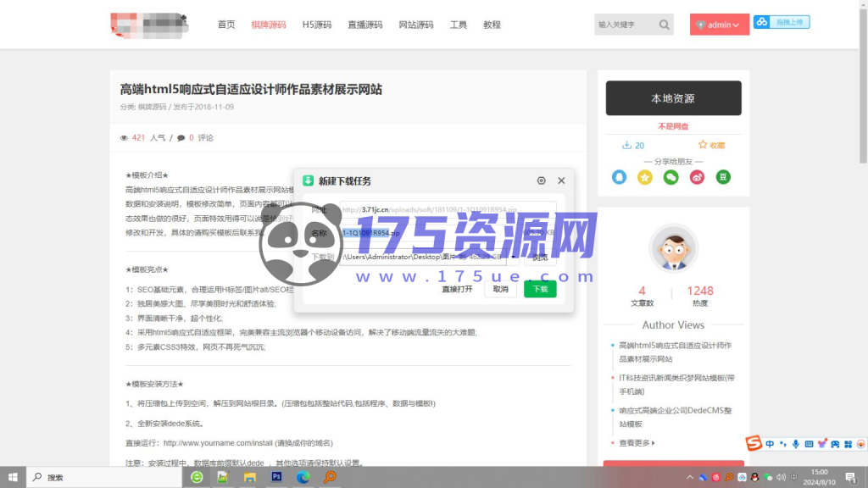The height and width of the screenshot is (488, 868).
Task: Click the Sogou input S logo
Action: [x=754, y=442]
